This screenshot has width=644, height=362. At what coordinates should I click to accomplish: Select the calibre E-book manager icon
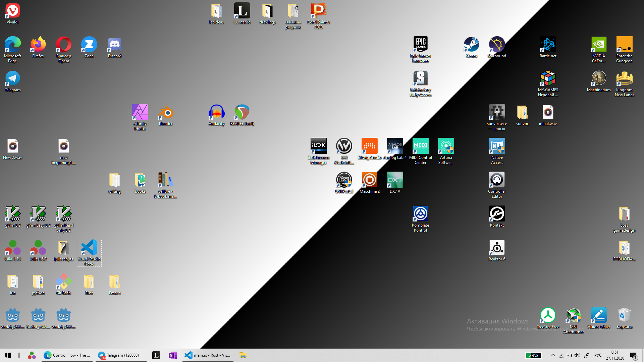[166, 185]
